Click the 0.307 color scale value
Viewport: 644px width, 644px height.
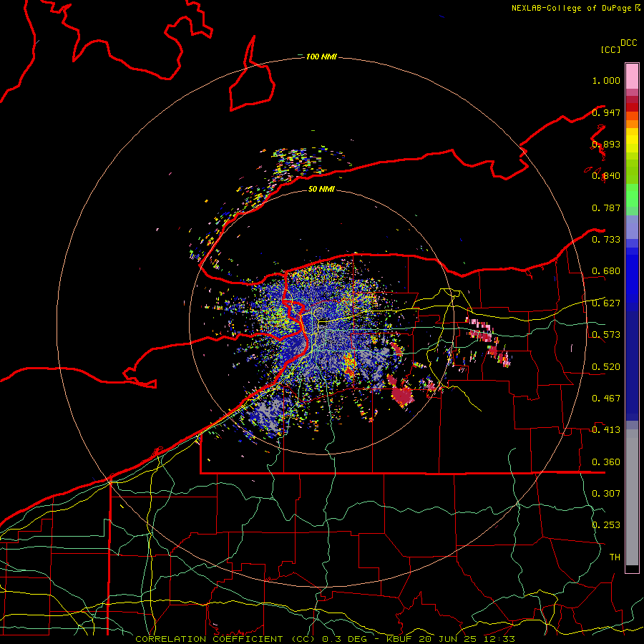point(606,494)
